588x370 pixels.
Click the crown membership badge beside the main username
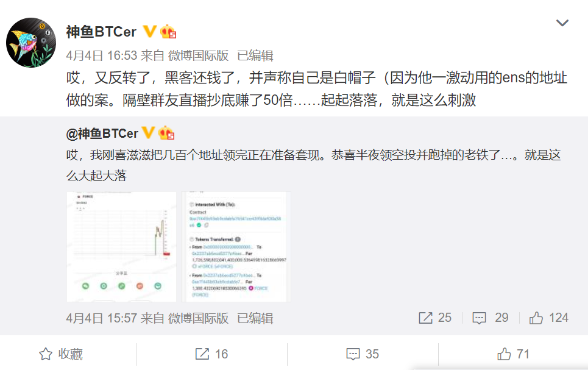(x=168, y=32)
